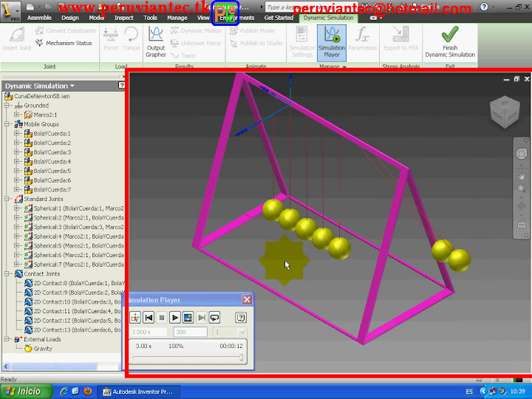
Task: Open Simulation Player help button
Action: 241,318
